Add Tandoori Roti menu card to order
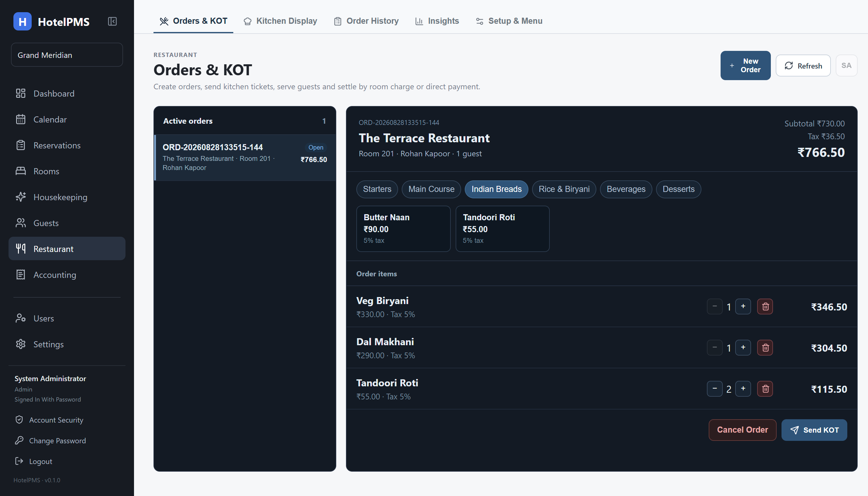 [502, 229]
